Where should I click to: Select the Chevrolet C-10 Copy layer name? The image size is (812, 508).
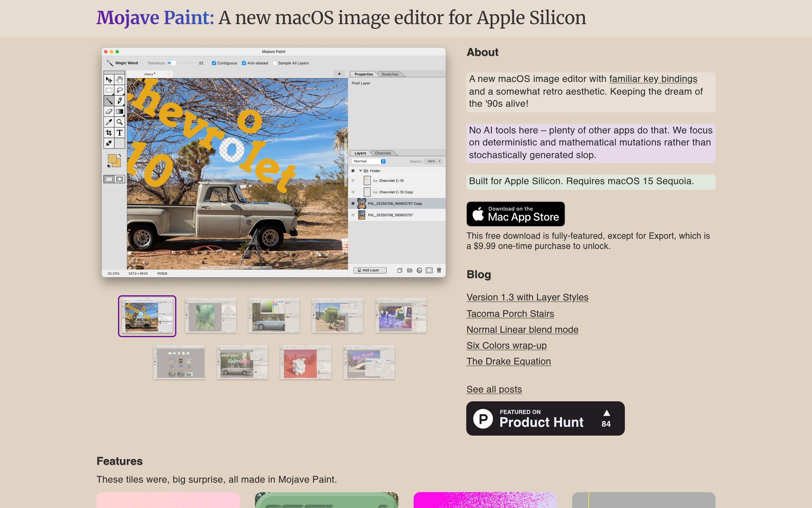tap(396, 192)
